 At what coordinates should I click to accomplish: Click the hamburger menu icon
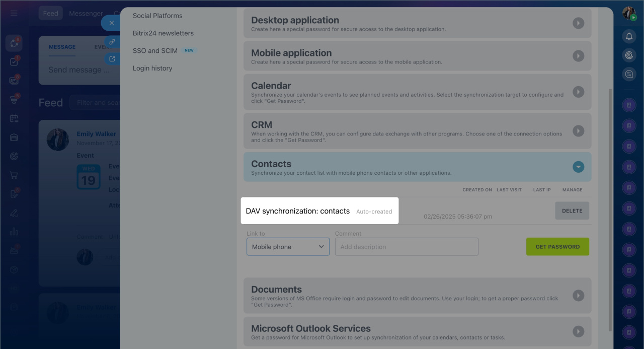14,13
